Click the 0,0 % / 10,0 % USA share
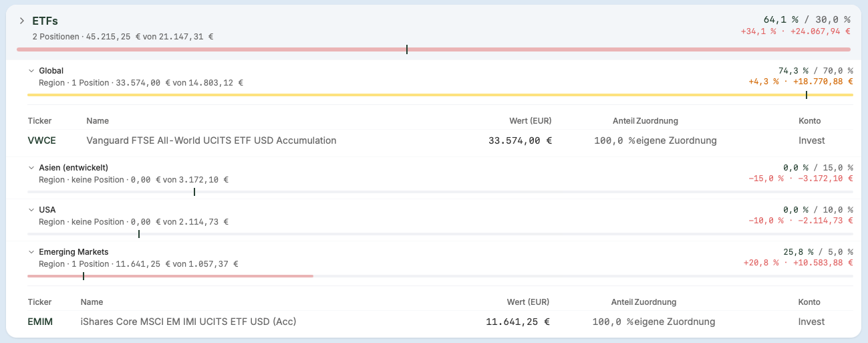This screenshot has width=868, height=343. click(x=818, y=209)
